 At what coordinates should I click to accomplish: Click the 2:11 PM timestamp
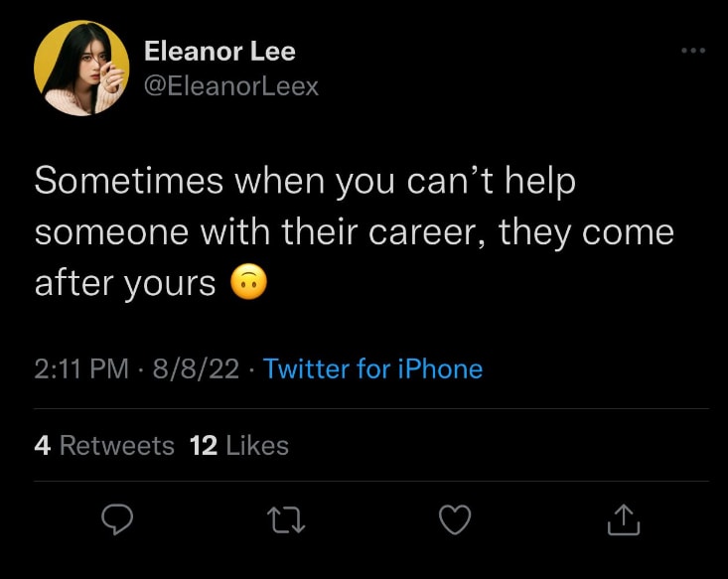tap(81, 369)
